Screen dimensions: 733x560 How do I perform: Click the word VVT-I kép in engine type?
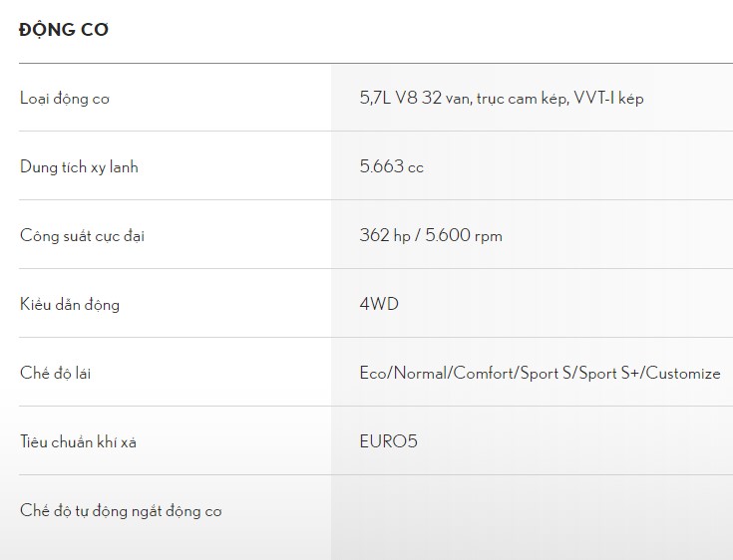608,98
